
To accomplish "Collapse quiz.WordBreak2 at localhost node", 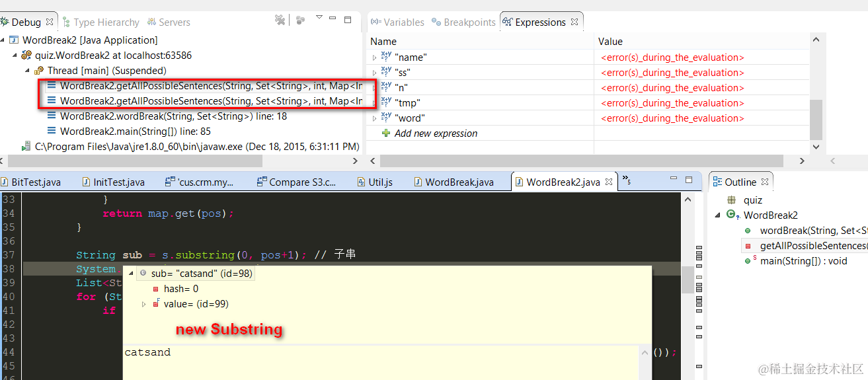I will pyautogui.click(x=15, y=56).
